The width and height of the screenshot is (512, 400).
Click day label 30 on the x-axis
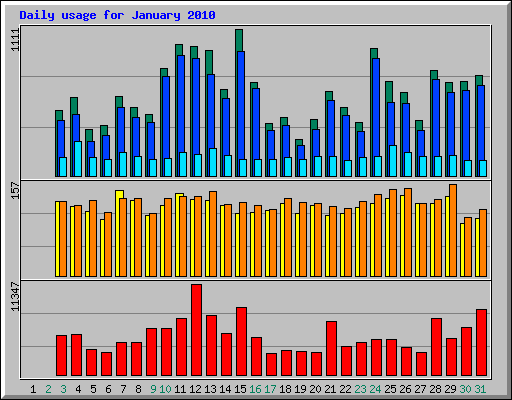click(x=465, y=389)
